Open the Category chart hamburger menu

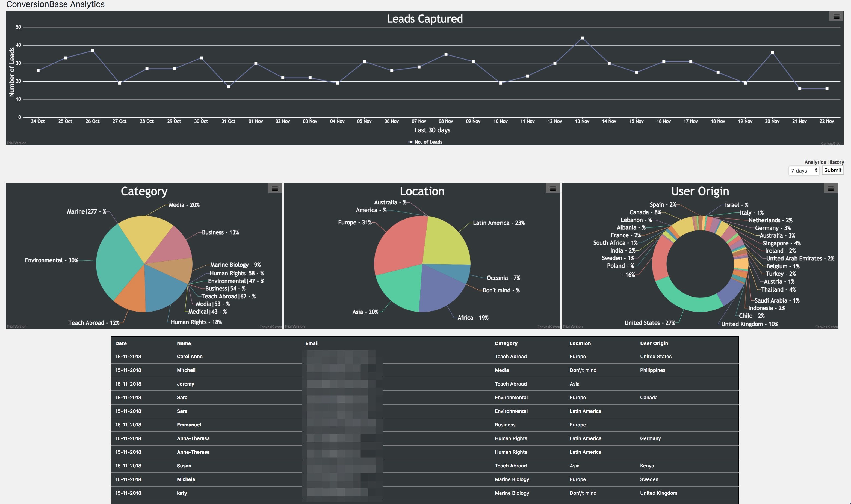point(274,188)
